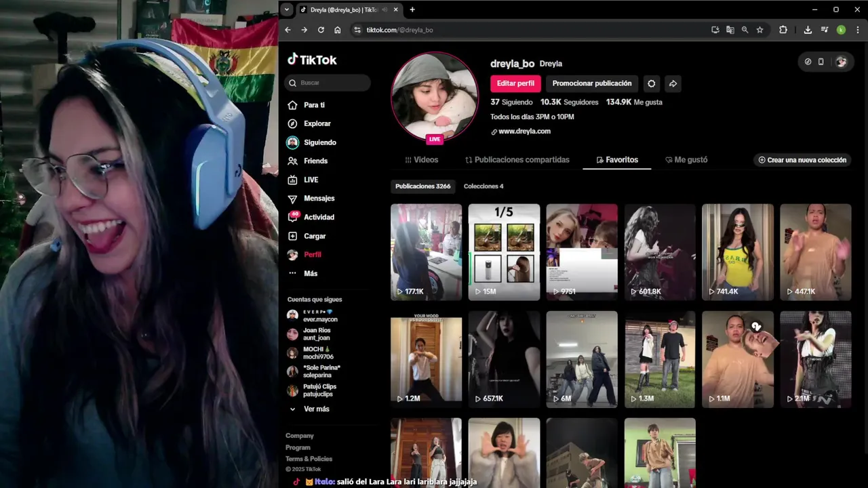The width and height of the screenshot is (868, 488).
Task: Click 37 Siguiendo count
Action: pos(511,102)
